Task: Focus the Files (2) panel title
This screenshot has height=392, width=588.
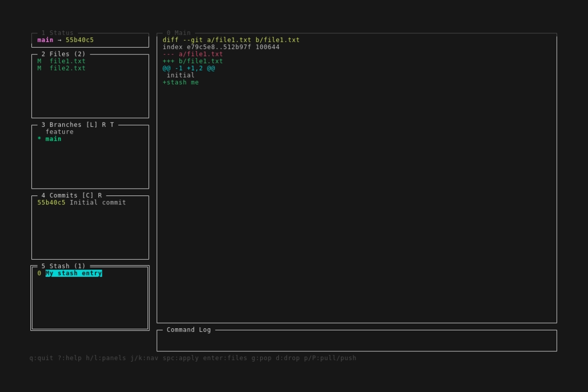Action: click(63, 54)
